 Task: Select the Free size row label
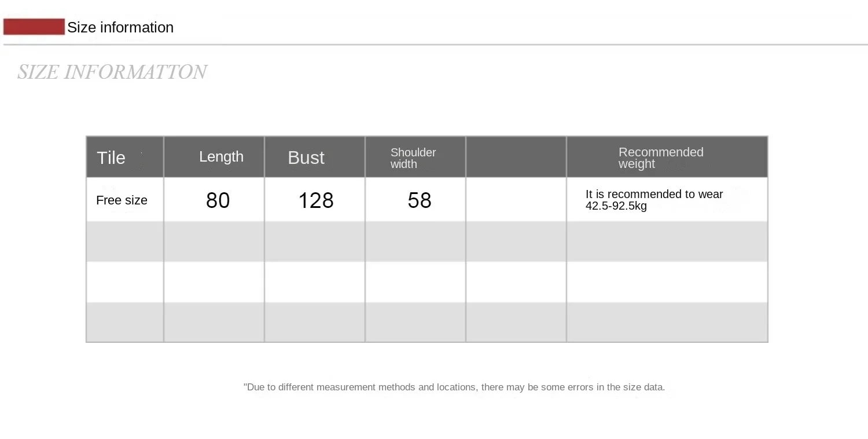122,200
